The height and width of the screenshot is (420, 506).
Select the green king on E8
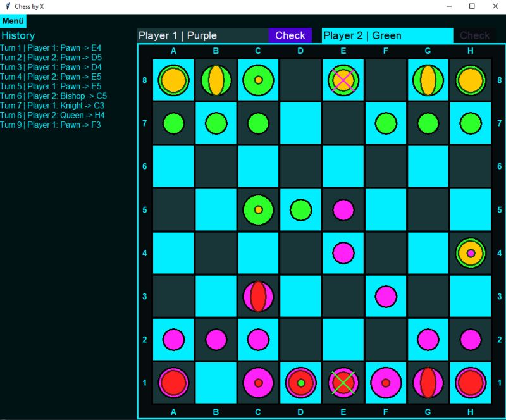click(343, 80)
